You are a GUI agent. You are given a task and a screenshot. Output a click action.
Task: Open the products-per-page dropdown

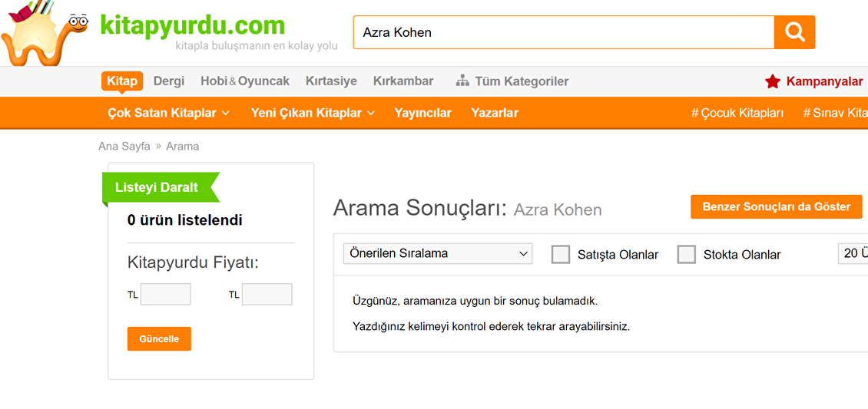pos(853,254)
